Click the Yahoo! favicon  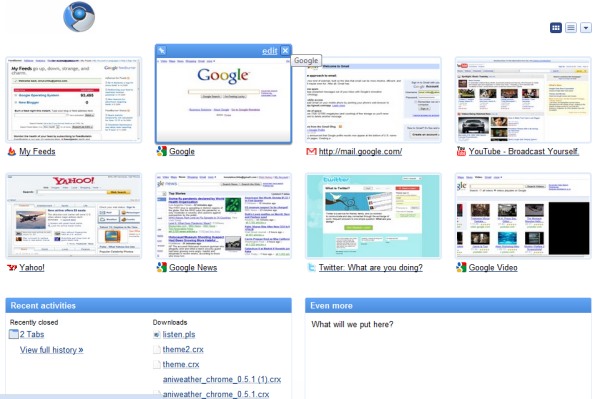click(12, 267)
